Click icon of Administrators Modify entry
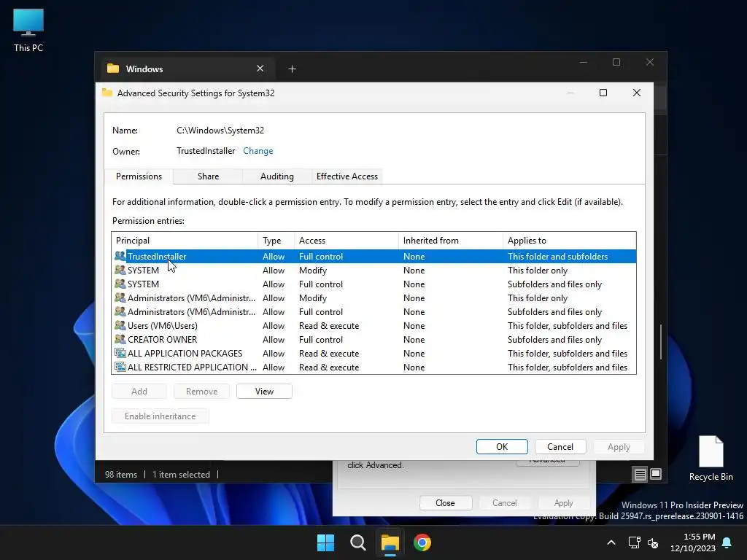Screen dimensions: 747x560 (120, 297)
